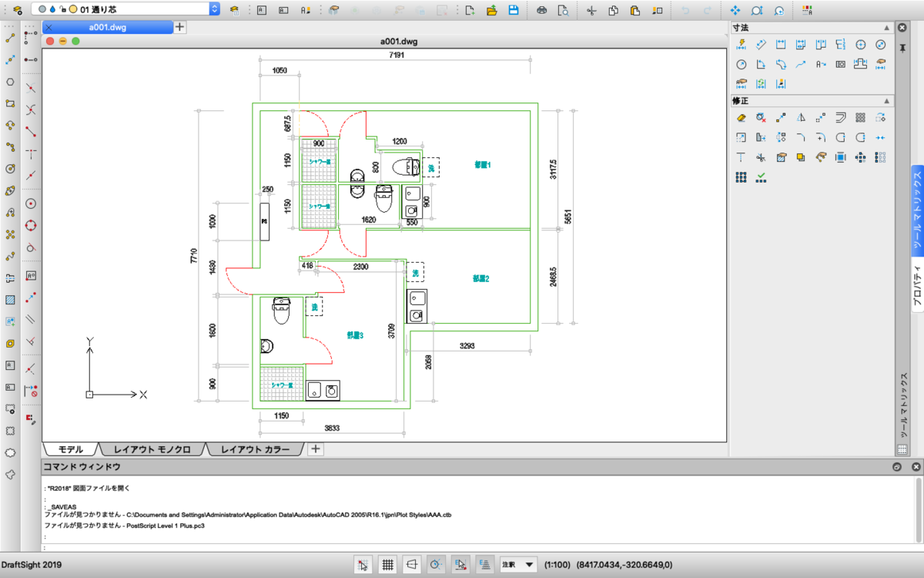Viewport: 924px width, 578px height.
Task: Toggle the quadrant entity snap in second left toolbar
Action: tap(31, 226)
